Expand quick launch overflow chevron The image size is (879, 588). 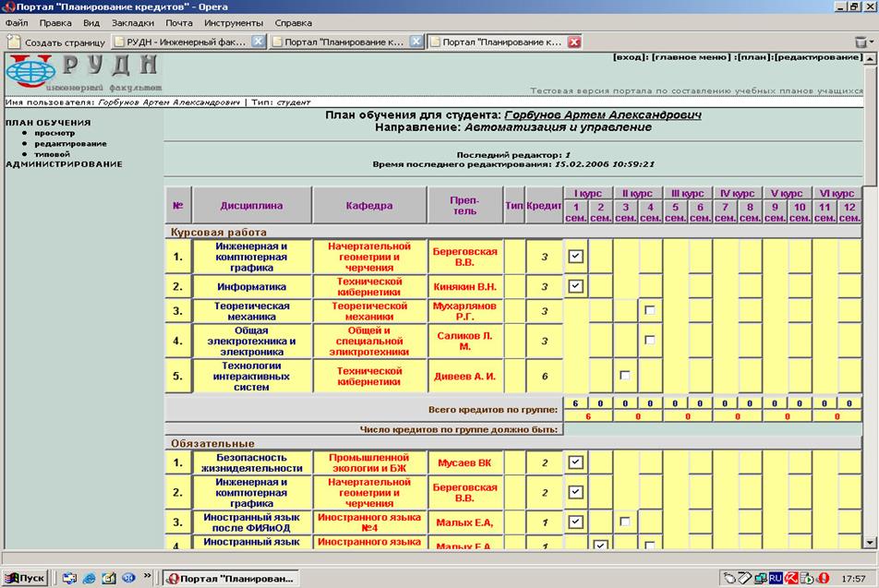click(x=148, y=578)
